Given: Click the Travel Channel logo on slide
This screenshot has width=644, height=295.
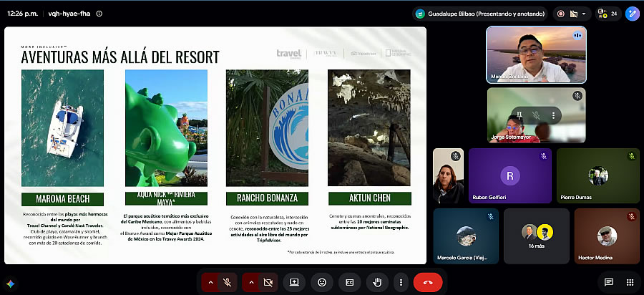Looking at the screenshot, I should (x=289, y=54).
